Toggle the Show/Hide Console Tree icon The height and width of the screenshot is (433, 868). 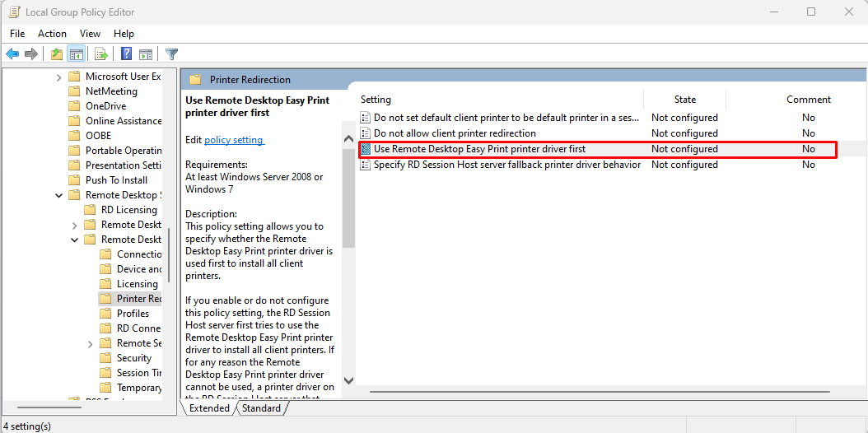pyautogui.click(x=77, y=54)
